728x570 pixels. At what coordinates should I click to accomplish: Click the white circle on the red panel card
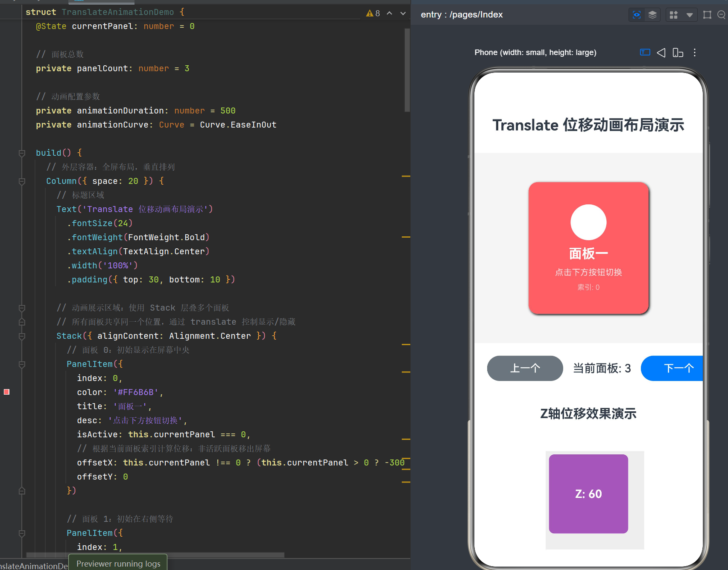588,222
